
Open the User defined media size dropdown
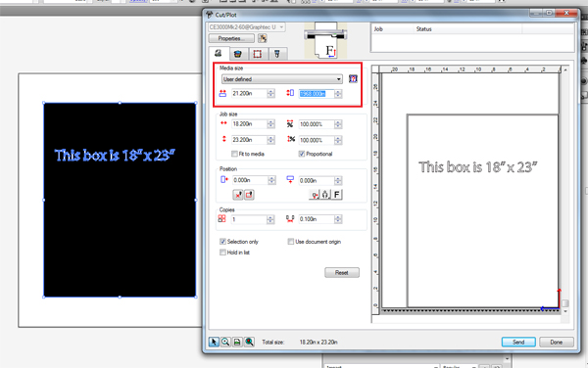pos(282,79)
